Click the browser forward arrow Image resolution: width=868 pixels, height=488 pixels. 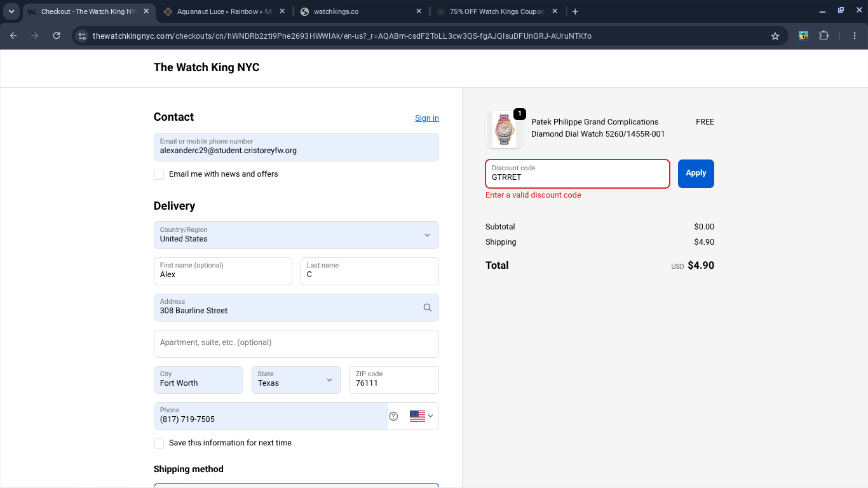[x=35, y=36]
